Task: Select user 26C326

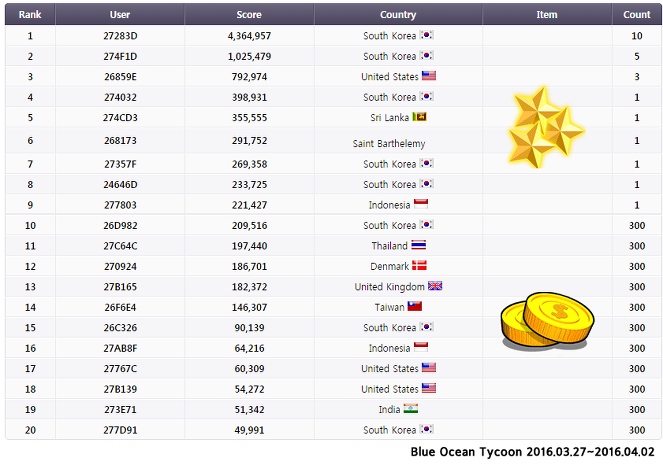Action: pyautogui.click(x=121, y=328)
